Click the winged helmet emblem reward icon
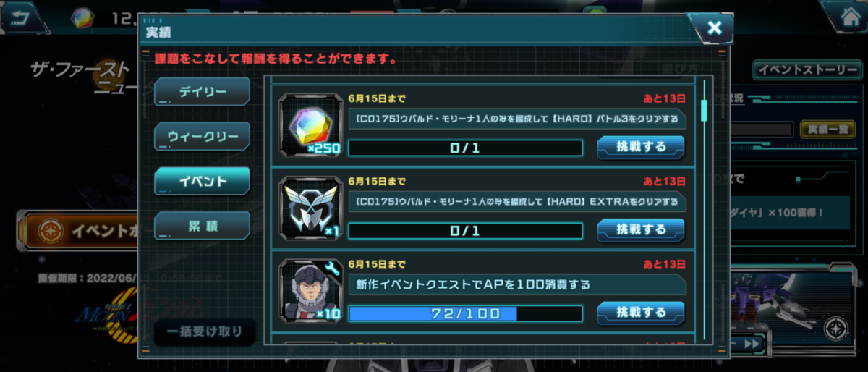 pyautogui.click(x=310, y=208)
